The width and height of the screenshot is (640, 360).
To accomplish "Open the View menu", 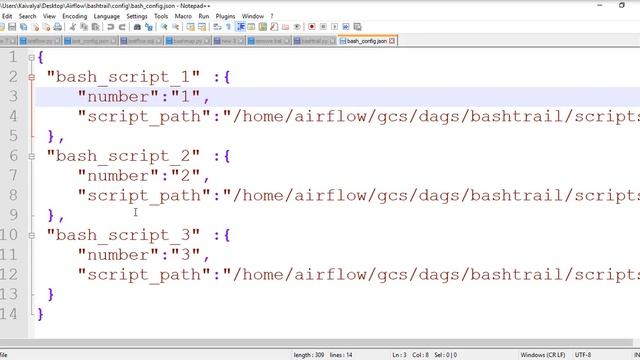I will click(49, 16).
